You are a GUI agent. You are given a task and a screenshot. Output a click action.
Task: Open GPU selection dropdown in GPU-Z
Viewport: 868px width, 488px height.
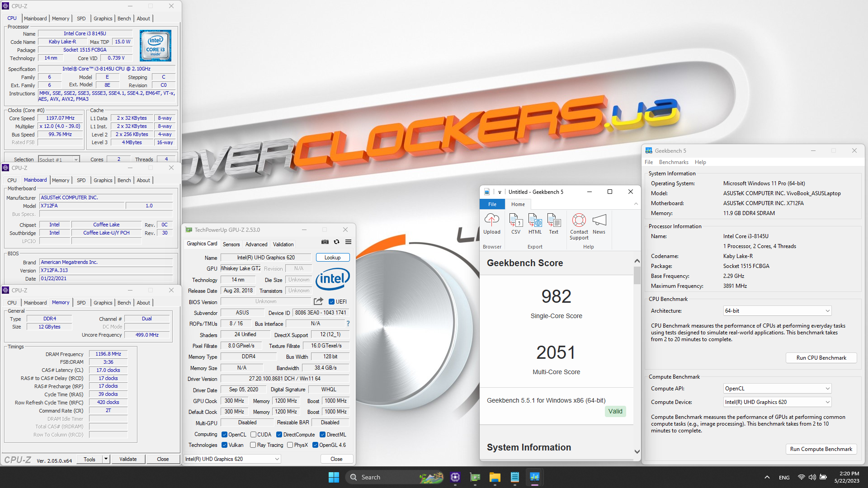232,459
